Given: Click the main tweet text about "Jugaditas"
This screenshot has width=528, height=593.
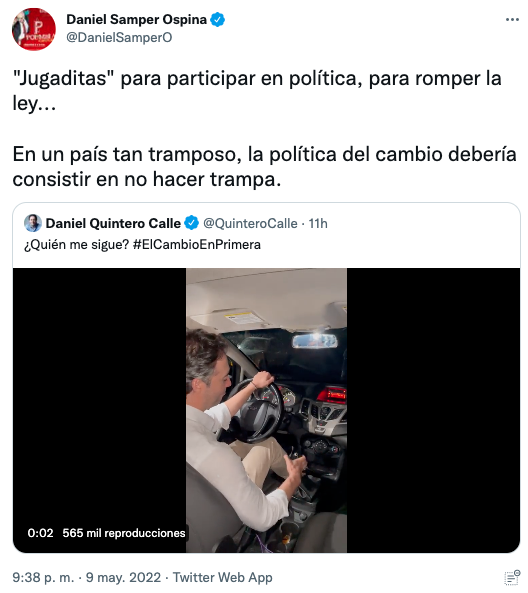Looking at the screenshot, I should point(264,129).
